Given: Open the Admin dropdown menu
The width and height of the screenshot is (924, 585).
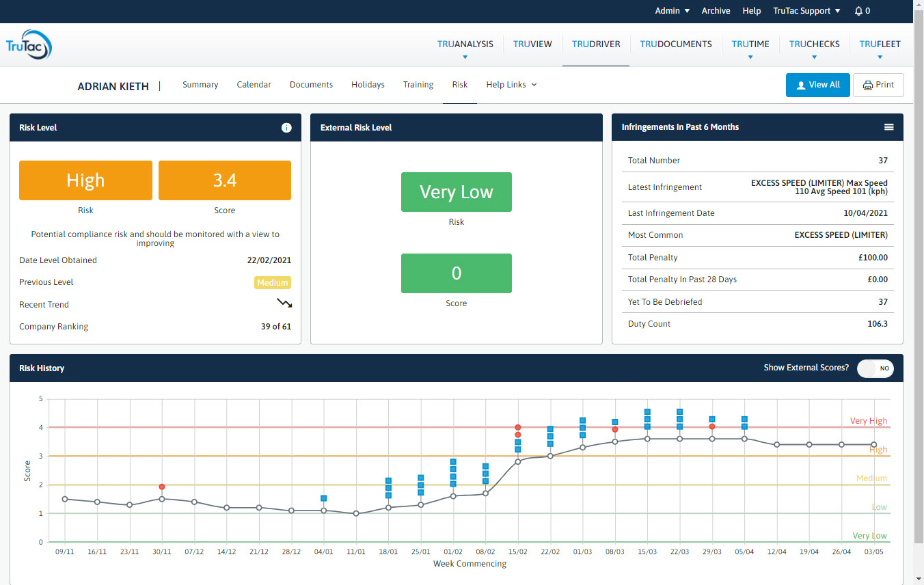Looking at the screenshot, I should (670, 10).
